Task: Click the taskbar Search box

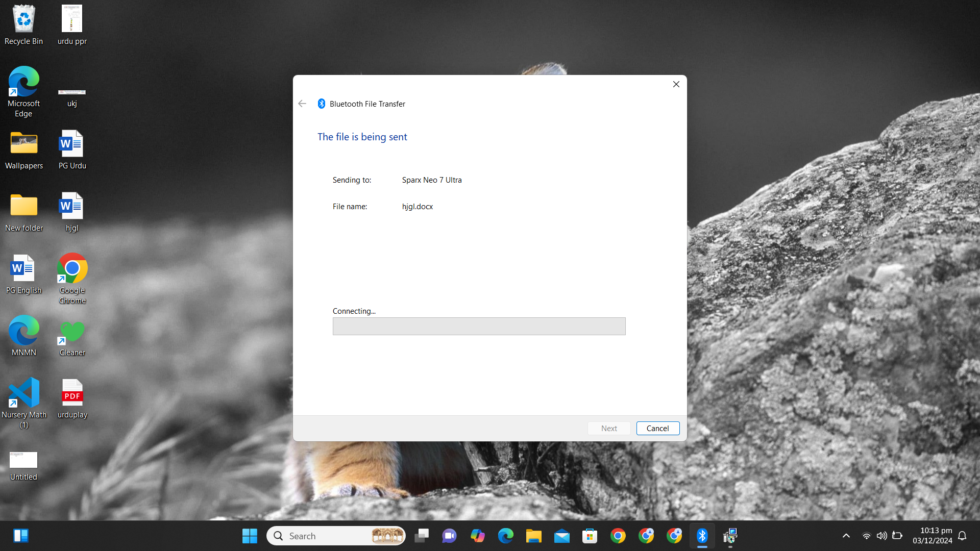Action: click(327, 536)
